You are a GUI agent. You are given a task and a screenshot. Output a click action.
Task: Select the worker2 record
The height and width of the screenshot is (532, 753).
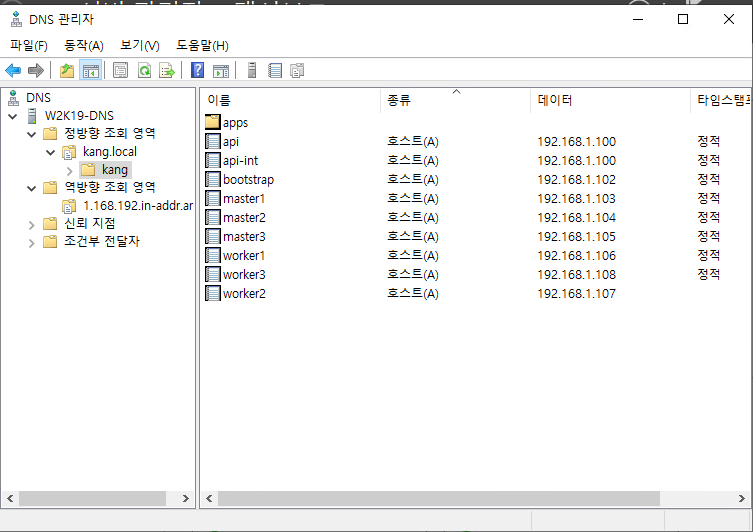[x=244, y=293]
